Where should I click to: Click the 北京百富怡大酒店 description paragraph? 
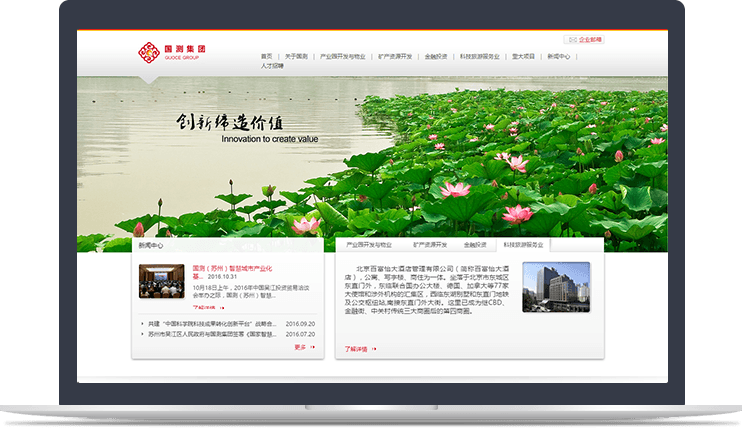427,290
